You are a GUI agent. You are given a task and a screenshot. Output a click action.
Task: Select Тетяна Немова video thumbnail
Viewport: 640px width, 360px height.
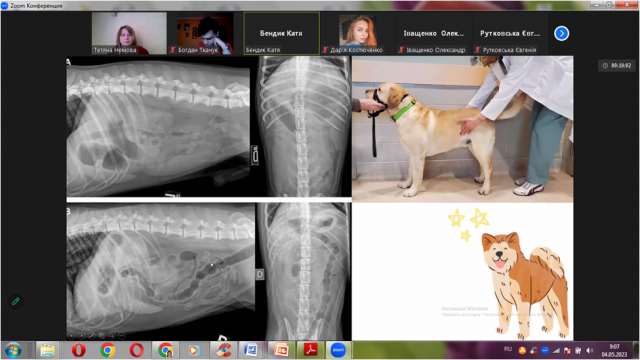[129, 33]
